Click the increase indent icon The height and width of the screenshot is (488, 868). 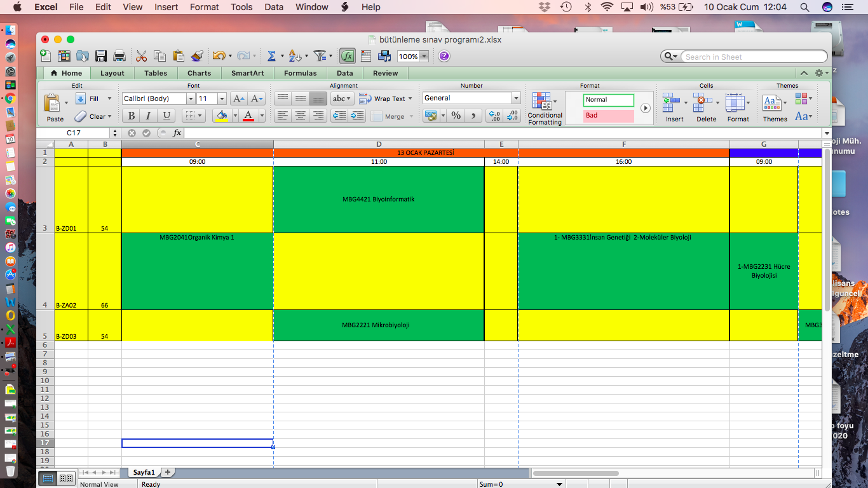click(x=357, y=116)
